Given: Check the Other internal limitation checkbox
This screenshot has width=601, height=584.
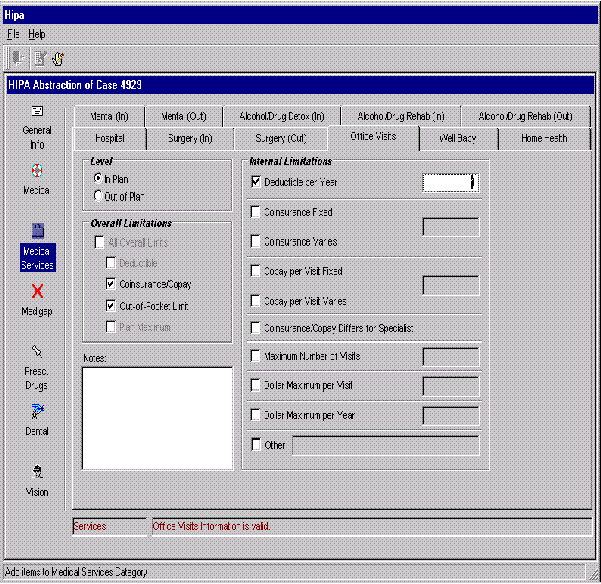Looking at the screenshot, I should pos(256,445).
